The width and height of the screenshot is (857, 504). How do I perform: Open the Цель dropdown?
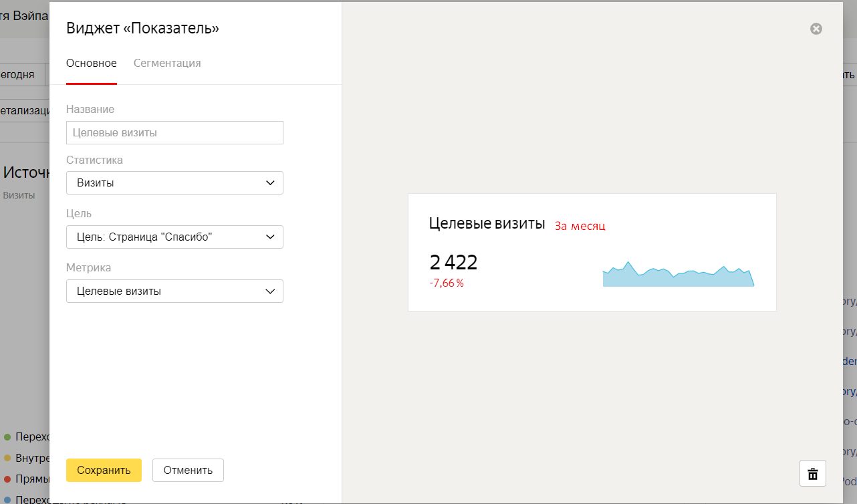coord(174,237)
